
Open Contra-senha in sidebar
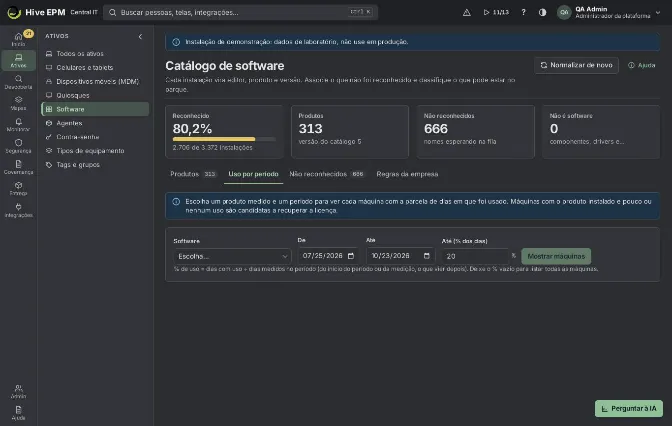(x=95, y=137)
